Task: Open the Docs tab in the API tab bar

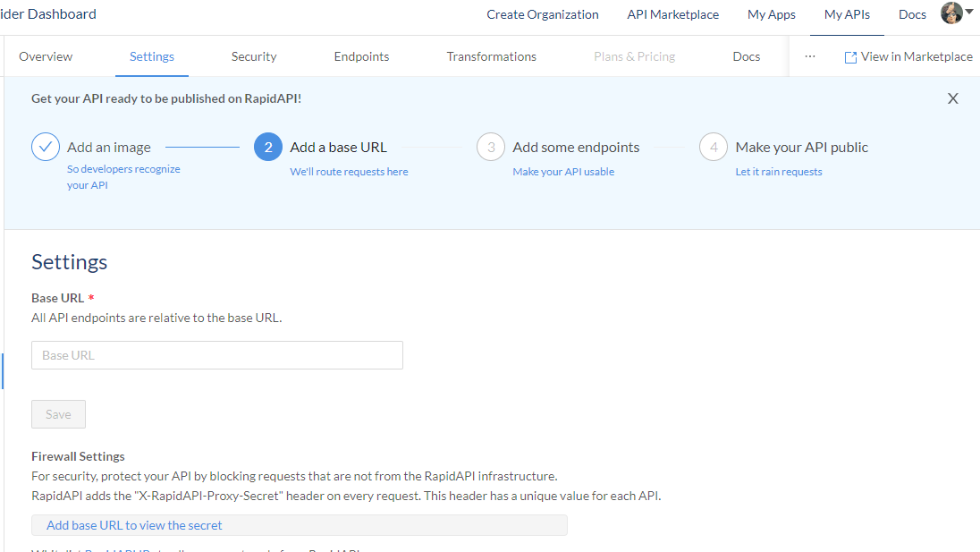Action: pyautogui.click(x=747, y=56)
